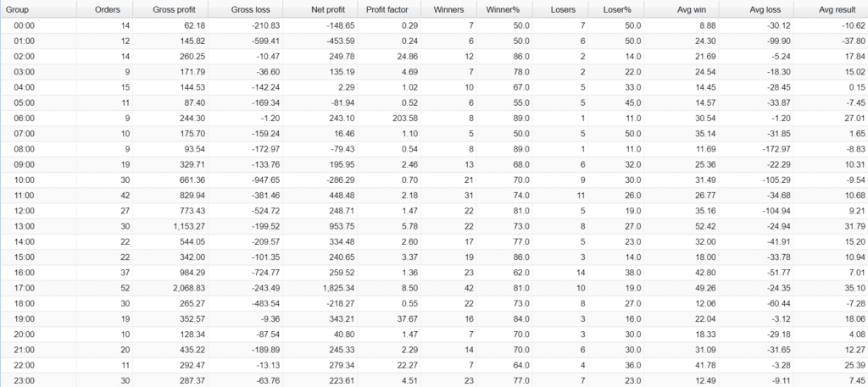
Task: Select the 16:00 group row
Action: click(434, 274)
